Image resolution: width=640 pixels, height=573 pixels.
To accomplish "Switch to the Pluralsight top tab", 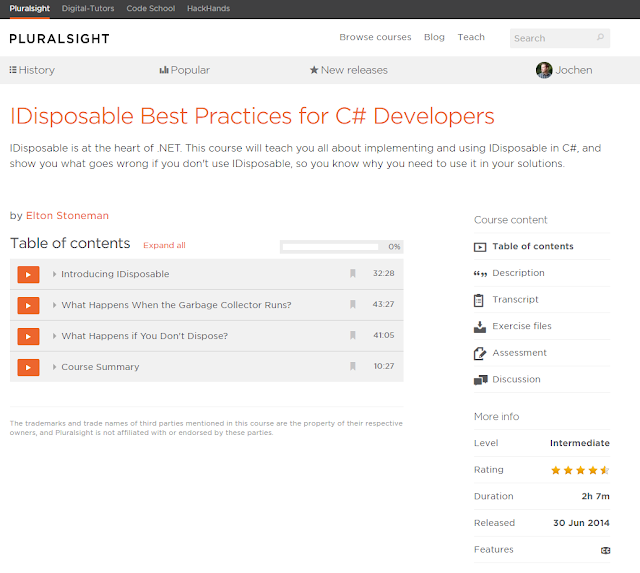I will [29, 9].
